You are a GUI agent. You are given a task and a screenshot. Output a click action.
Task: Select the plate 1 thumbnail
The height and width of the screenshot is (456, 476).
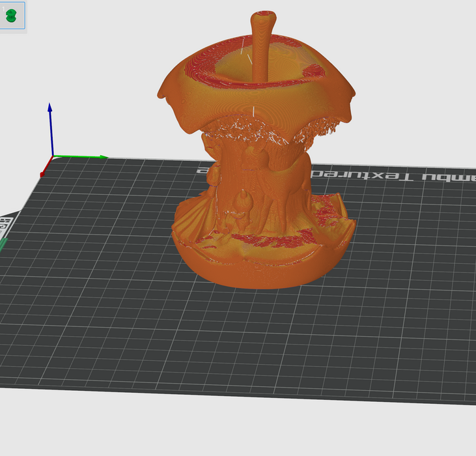coord(12,16)
